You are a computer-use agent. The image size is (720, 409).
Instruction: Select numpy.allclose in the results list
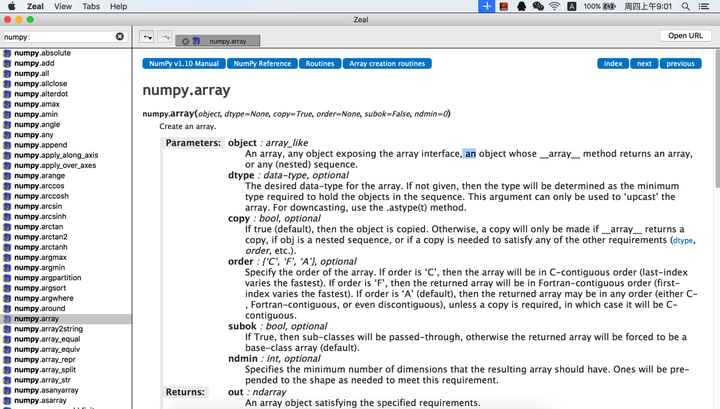click(x=66, y=84)
